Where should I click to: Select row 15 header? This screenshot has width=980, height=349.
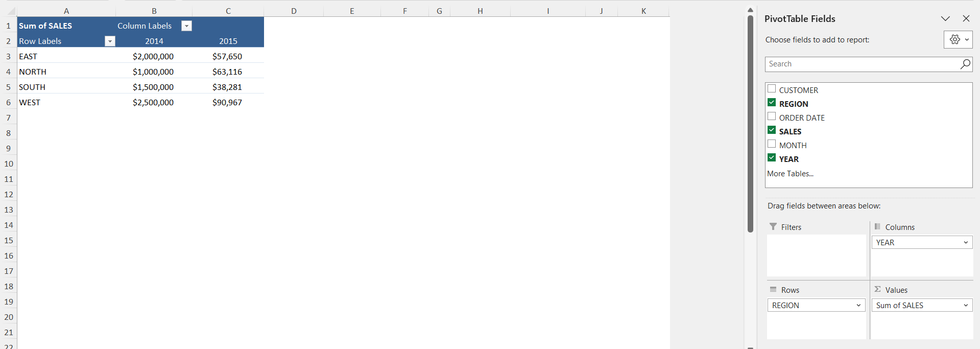click(x=9, y=240)
